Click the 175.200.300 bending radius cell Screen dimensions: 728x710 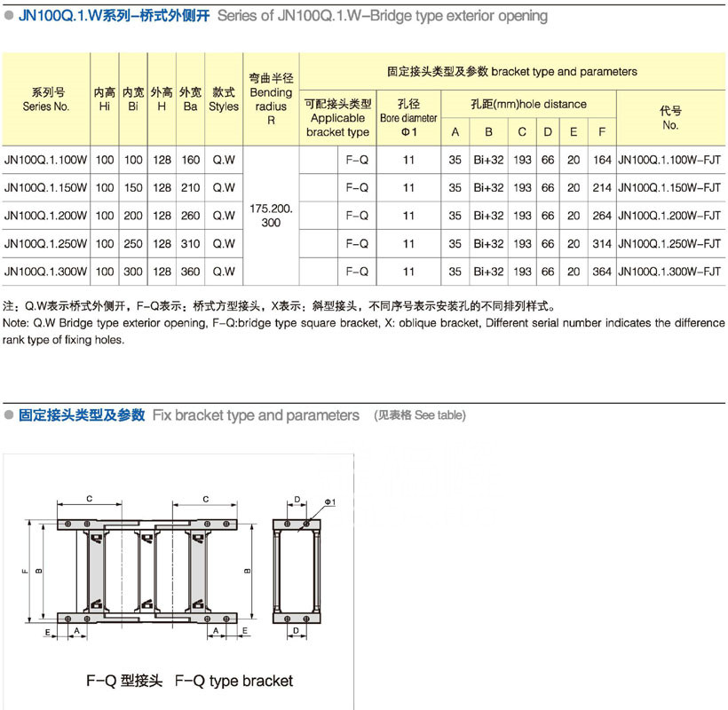click(271, 216)
